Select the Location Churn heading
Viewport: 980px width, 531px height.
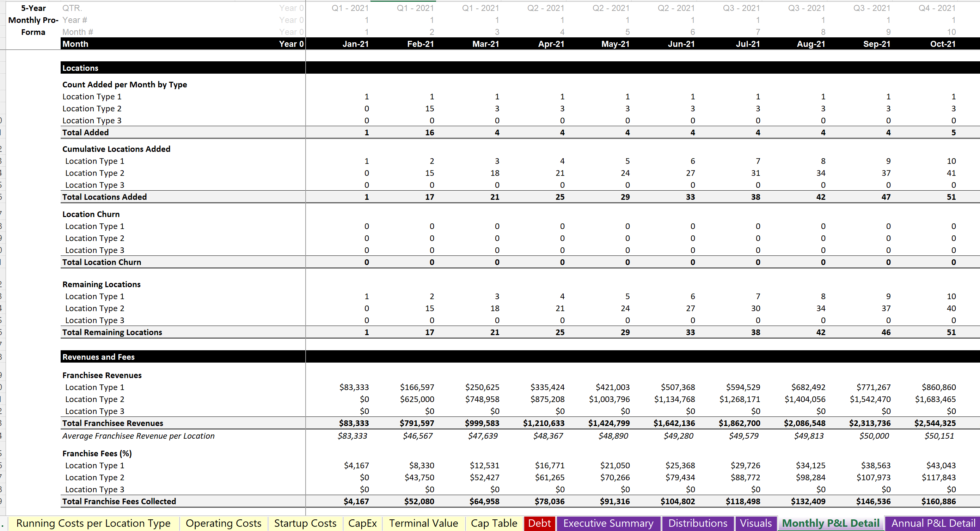click(x=91, y=214)
